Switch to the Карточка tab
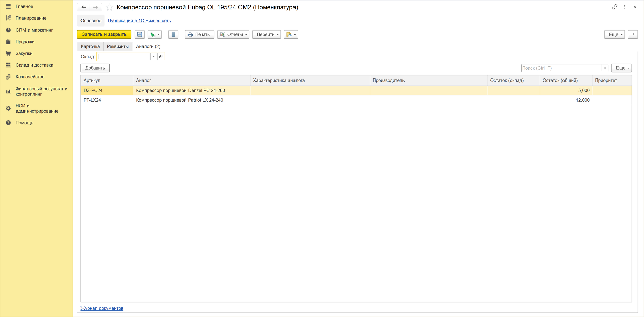Viewport: 644px width, 317px height. click(x=90, y=47)
